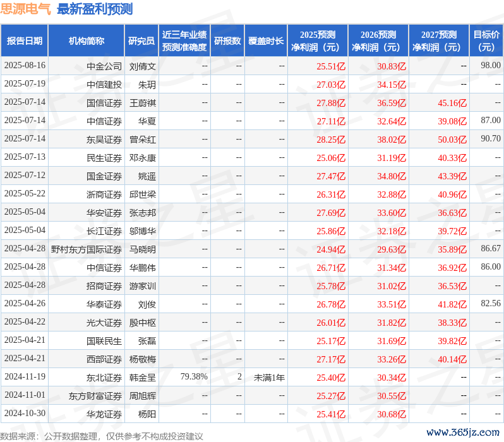Click the 45.16亿 profit value

[452, 103]
